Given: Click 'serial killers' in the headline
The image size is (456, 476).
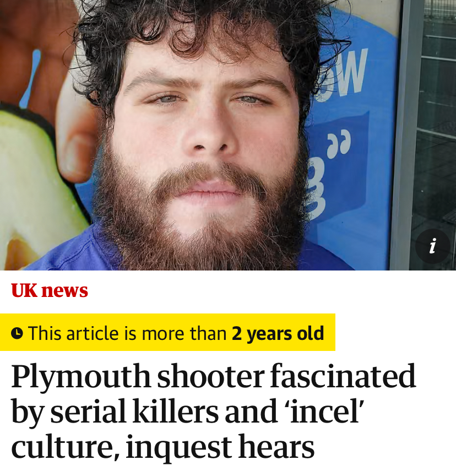Looking at the screenshot, I should pyautogui.click(x=134, y=412).
